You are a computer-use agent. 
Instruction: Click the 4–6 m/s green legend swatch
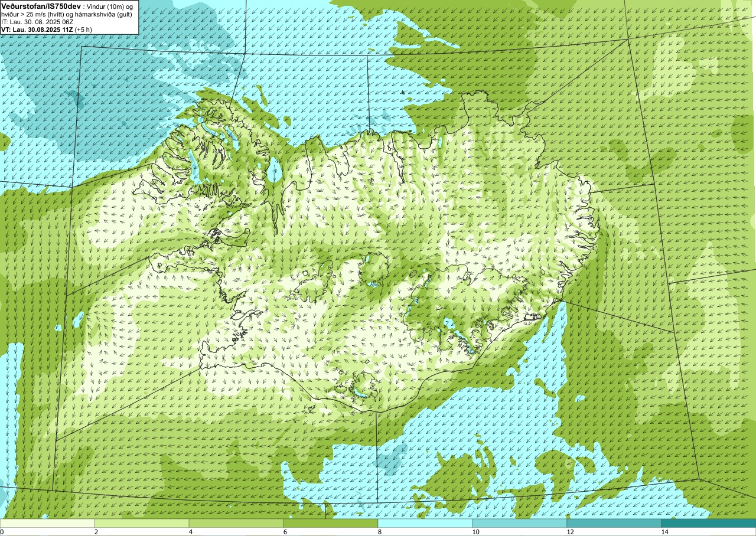236,523
